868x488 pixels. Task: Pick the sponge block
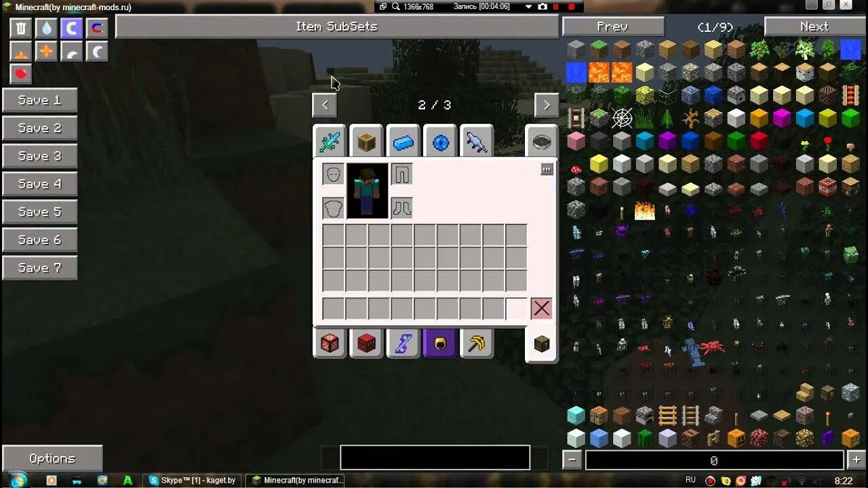point(645,95)
